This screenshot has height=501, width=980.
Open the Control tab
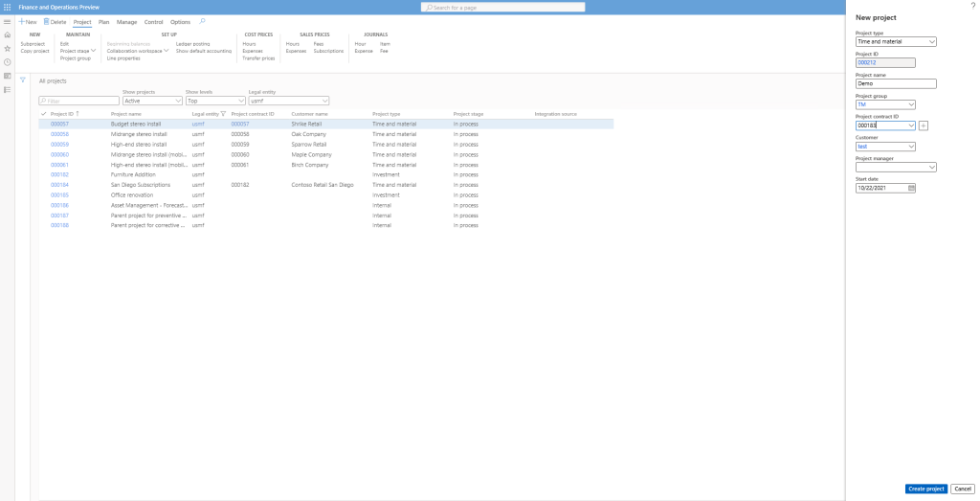coord(154,22)
